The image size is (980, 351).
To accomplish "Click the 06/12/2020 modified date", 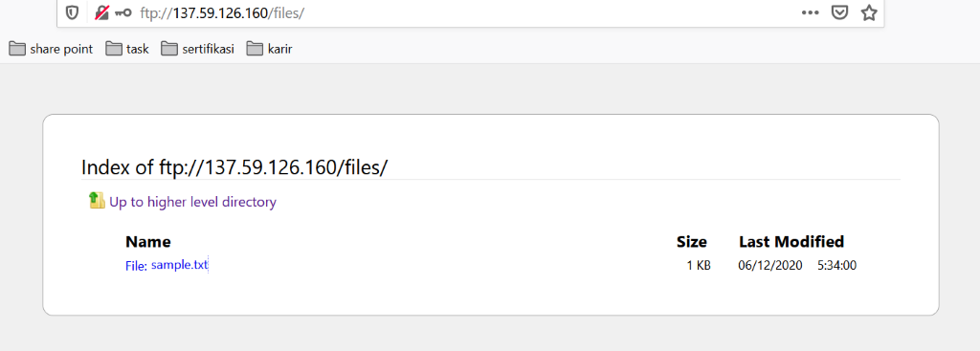I will click(x=770, y=266).
